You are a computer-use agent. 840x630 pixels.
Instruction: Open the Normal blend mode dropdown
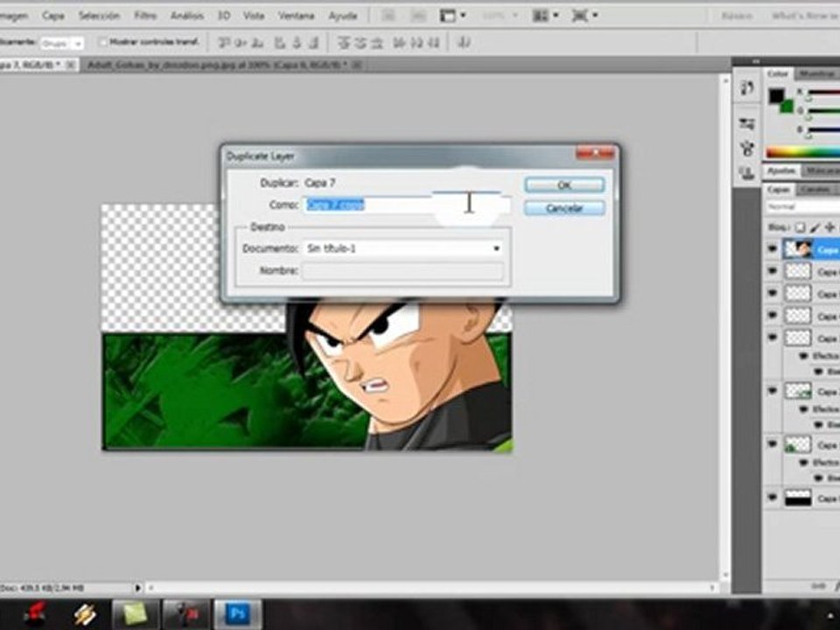point(802,206)
